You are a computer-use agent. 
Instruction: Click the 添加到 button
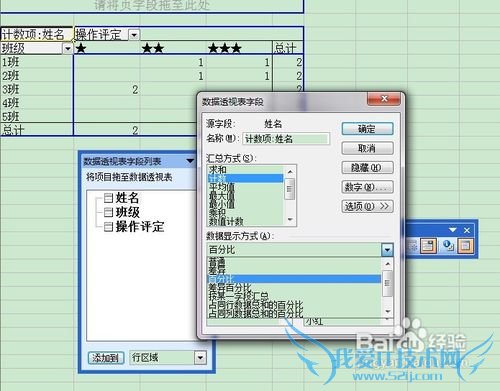pyautogui.click(x=106, y=358)
